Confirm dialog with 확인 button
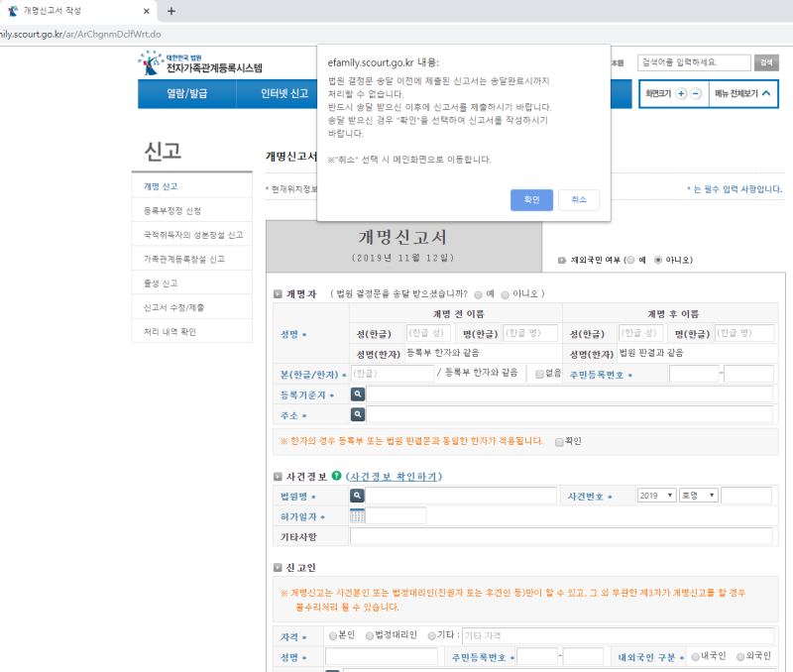 coord(531,200)
